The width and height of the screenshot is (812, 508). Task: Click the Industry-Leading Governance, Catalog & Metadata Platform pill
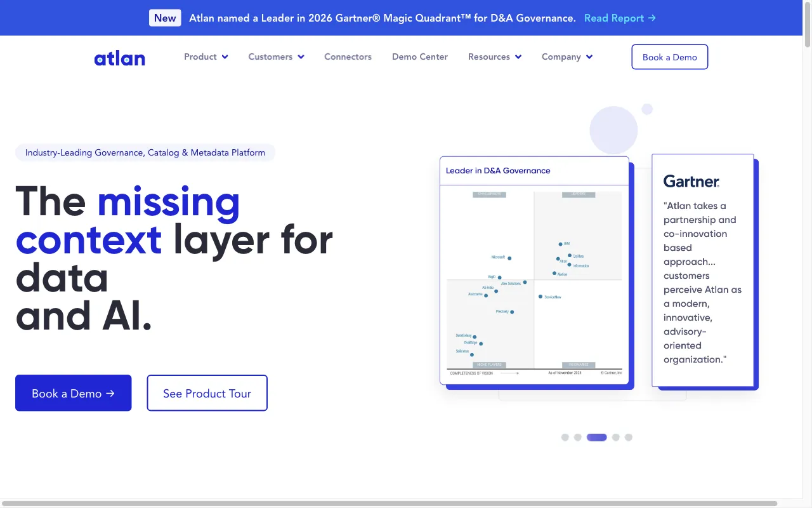[145, 152]
